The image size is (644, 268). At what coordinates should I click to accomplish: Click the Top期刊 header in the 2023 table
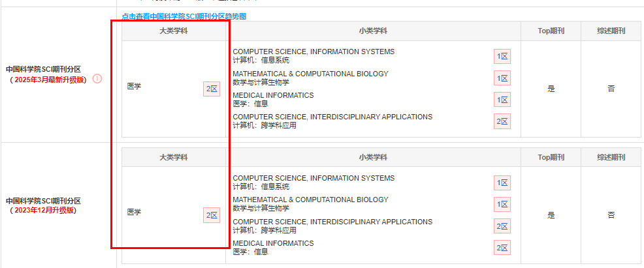click(x=551, y=157)
